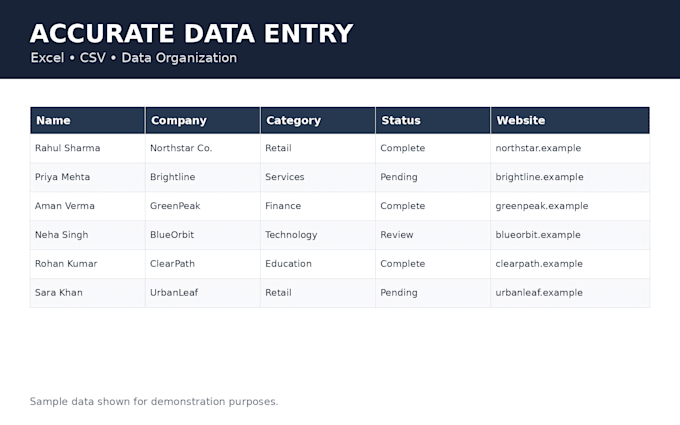The height and width of the screenshot is (425, 680).
Task: Click the 'UrbanLeaf' company cell
Action: point(203,293)
